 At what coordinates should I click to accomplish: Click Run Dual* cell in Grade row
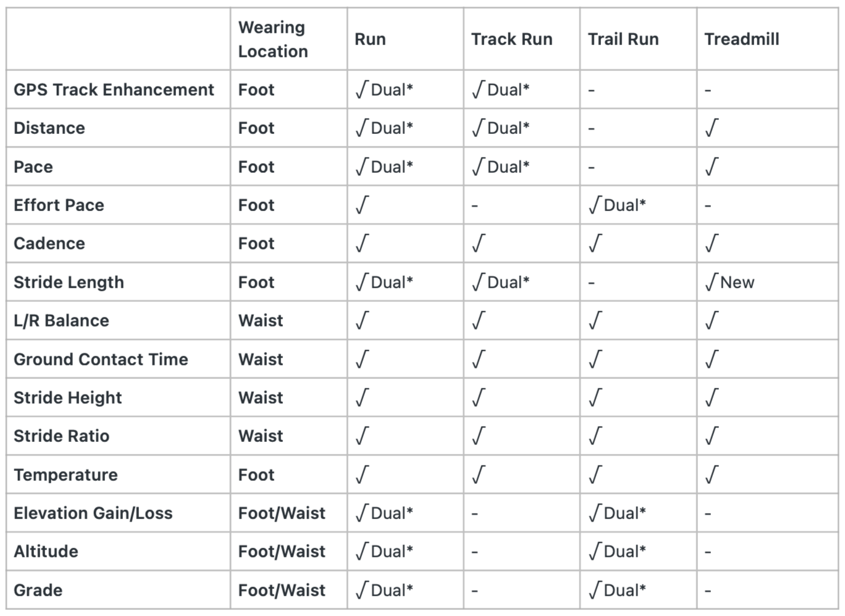tap(384, 591)
